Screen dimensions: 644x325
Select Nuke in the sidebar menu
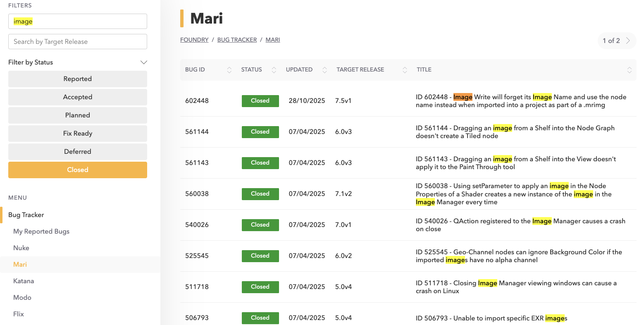(x=21, y=248)
